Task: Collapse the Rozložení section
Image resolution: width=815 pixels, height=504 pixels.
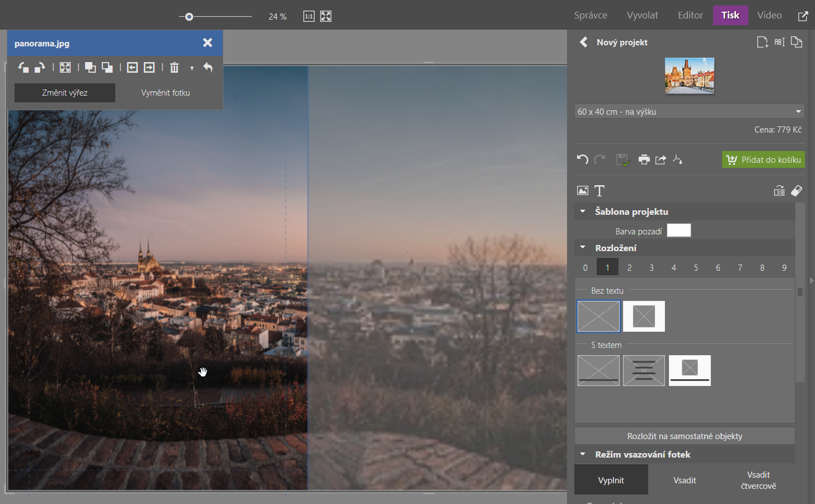Action: click(x=583, y=247)
